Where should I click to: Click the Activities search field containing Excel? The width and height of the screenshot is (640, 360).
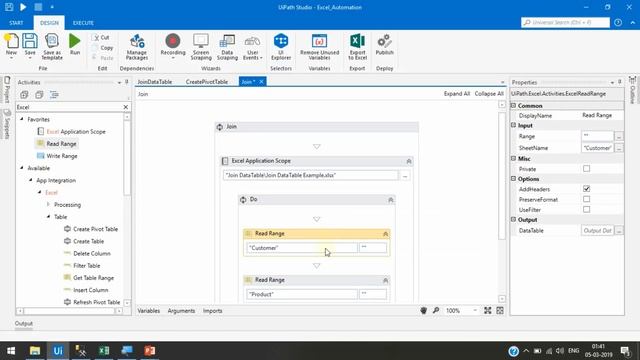[x=69, y=107]
